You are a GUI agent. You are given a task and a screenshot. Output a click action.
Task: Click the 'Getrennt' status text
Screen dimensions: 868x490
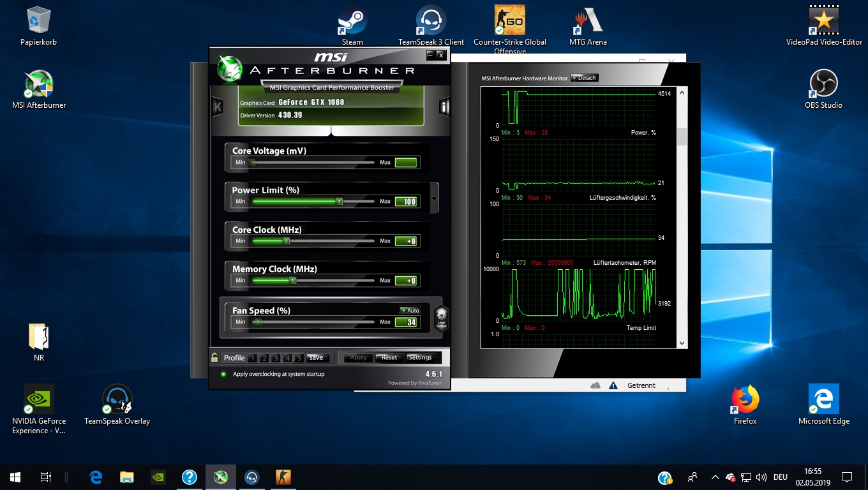(641, 385)
